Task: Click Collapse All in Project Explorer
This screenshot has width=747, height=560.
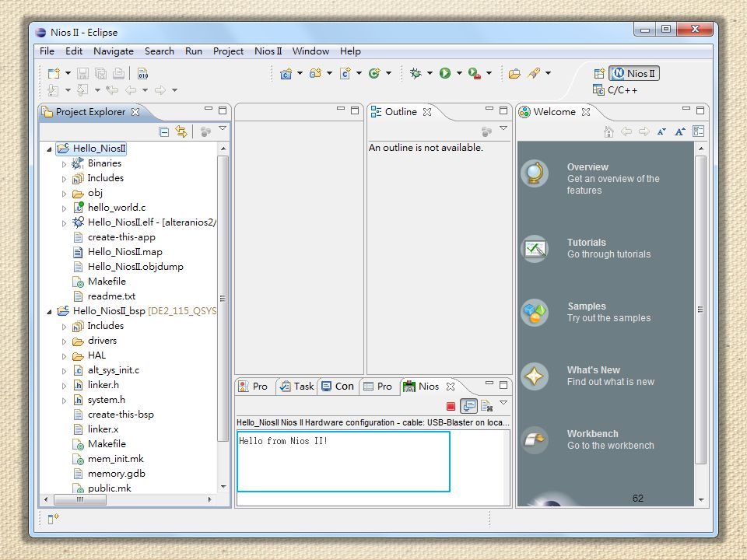Action: pyautogui.click(x=164, y=132)
